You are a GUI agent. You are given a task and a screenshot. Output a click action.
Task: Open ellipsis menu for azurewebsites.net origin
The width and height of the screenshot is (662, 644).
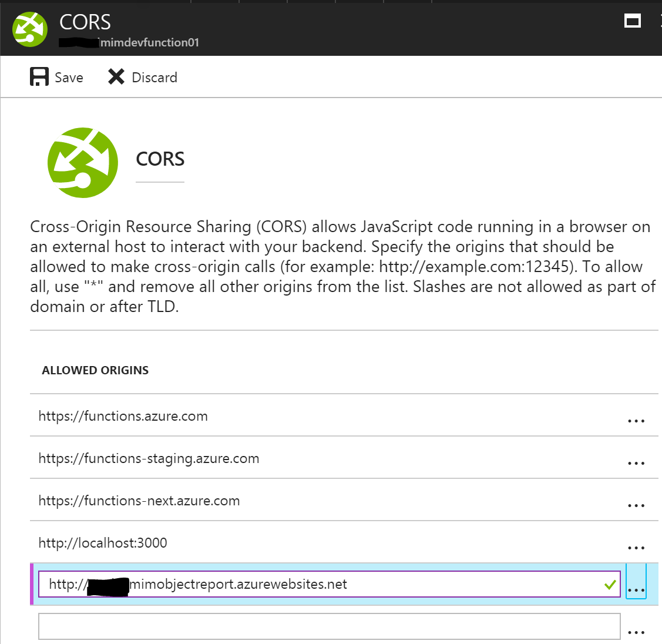(x=636, y=589)
